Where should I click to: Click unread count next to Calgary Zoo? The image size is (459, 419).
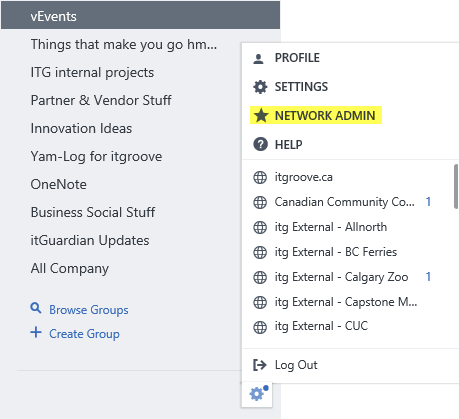point(428,277)
